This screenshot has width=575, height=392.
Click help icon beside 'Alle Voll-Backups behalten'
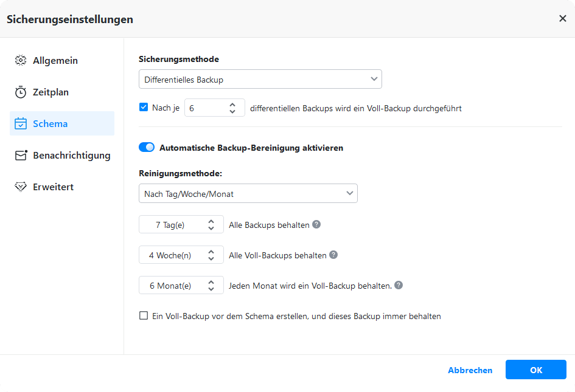[333, 255]
